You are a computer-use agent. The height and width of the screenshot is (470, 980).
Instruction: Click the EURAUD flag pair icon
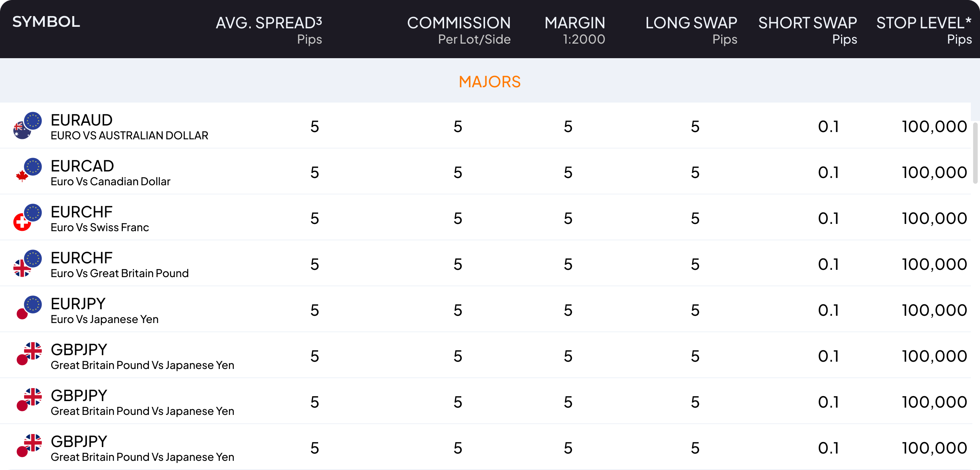27,126
